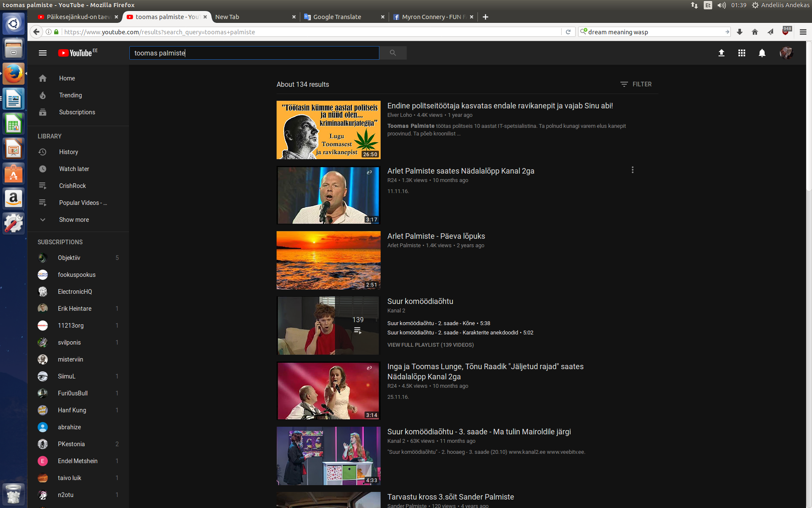
Task: Open the keyboard layout Et indicator
Action: pyautogui.click(x=708, y=5)
